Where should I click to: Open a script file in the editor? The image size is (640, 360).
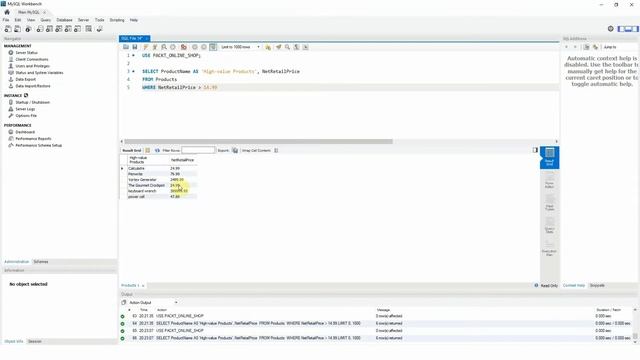point(126,47)
